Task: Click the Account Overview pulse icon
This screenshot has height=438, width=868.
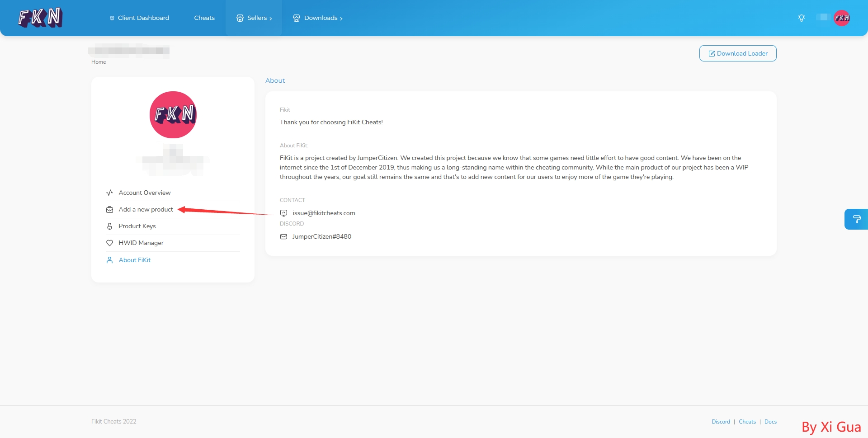Action: point(109,193)
